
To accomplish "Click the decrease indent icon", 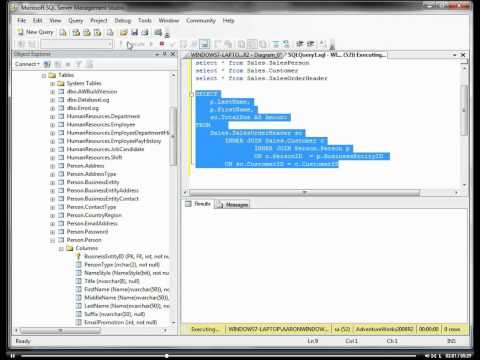I will tap(300, 44).
